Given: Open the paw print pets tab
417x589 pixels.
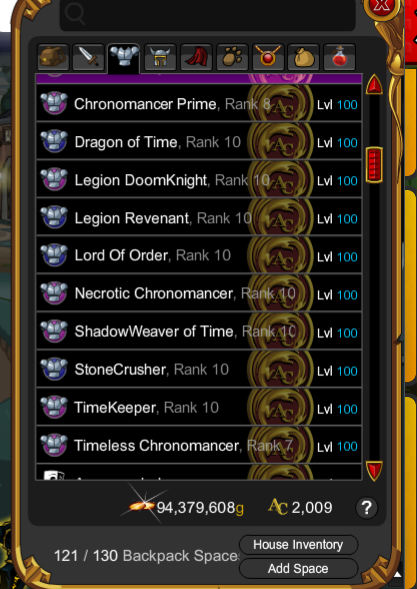Looking at the screenshot, I should tap(232, 57).
